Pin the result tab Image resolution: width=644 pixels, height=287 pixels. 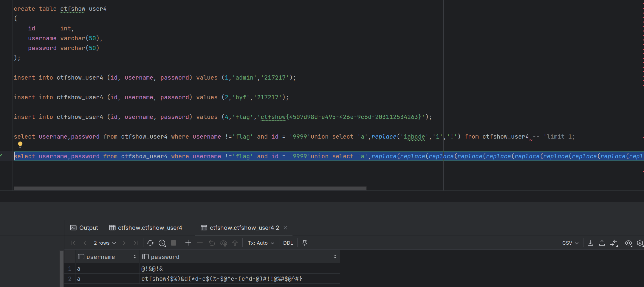305,243
